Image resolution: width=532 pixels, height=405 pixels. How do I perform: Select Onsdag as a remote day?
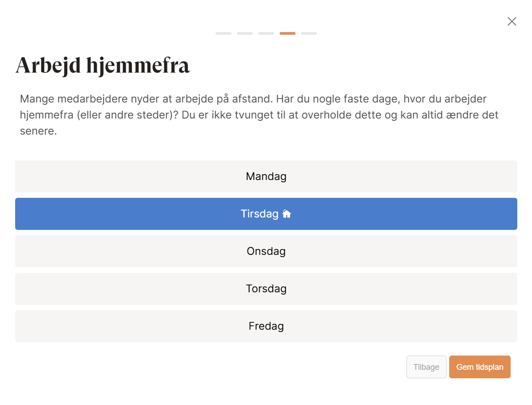[x=266, y=251]
